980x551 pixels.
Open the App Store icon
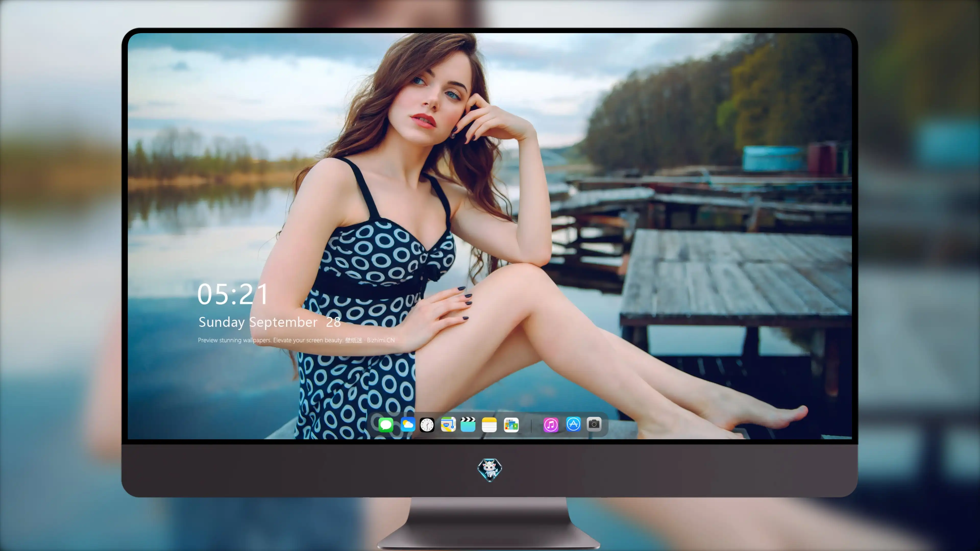(x=573, y=424)
